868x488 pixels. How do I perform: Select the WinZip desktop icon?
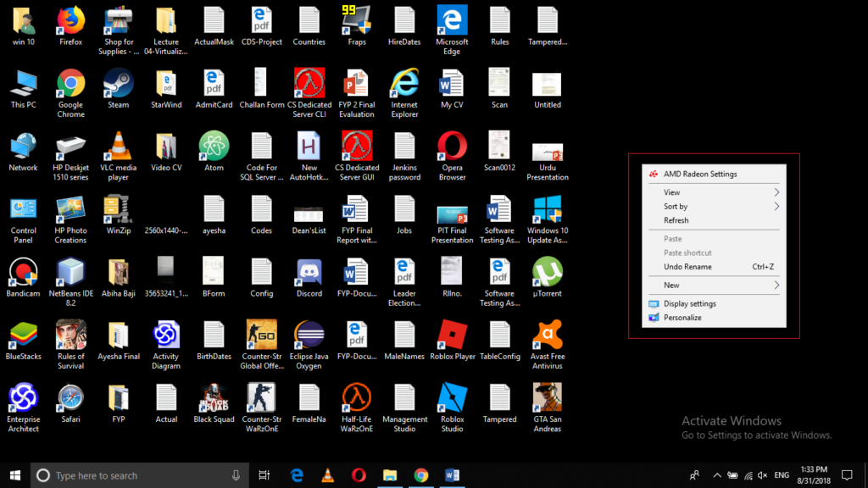(119, 214)
